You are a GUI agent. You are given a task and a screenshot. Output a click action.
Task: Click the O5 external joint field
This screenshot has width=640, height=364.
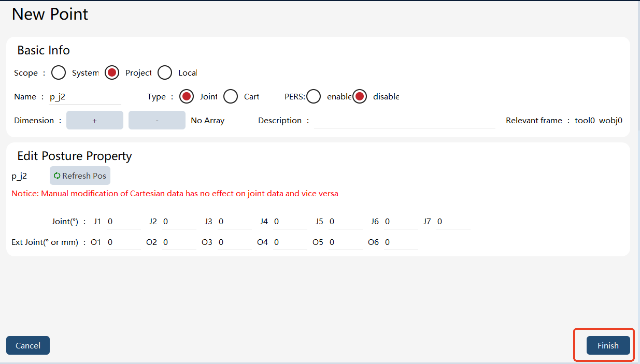(346, 242)
